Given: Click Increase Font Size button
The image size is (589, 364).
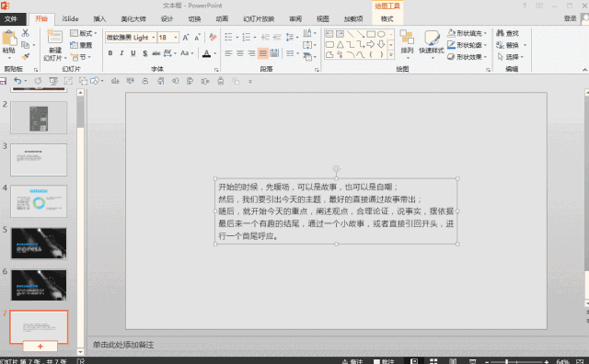Looking at the screenshot, I should point(186,37).
